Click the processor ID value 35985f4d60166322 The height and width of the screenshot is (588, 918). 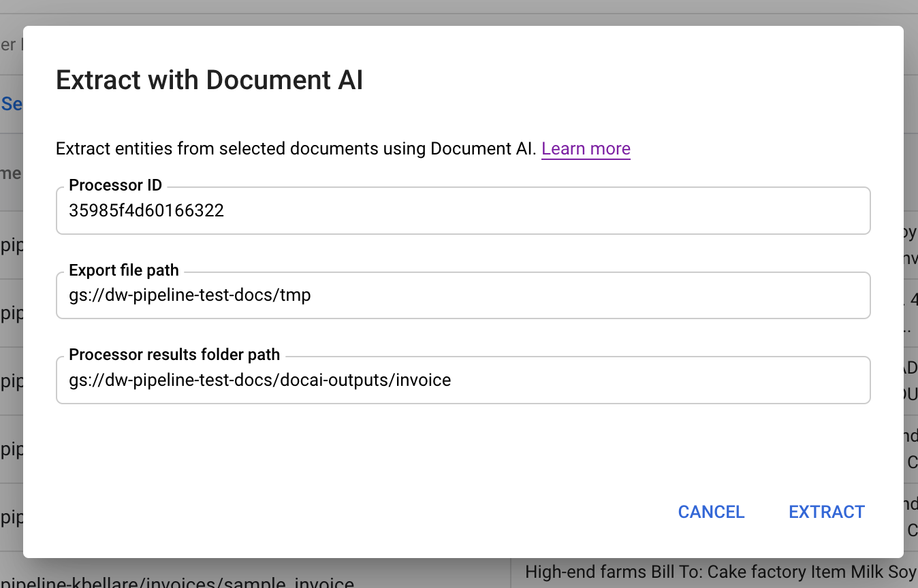tap(146, 211)
